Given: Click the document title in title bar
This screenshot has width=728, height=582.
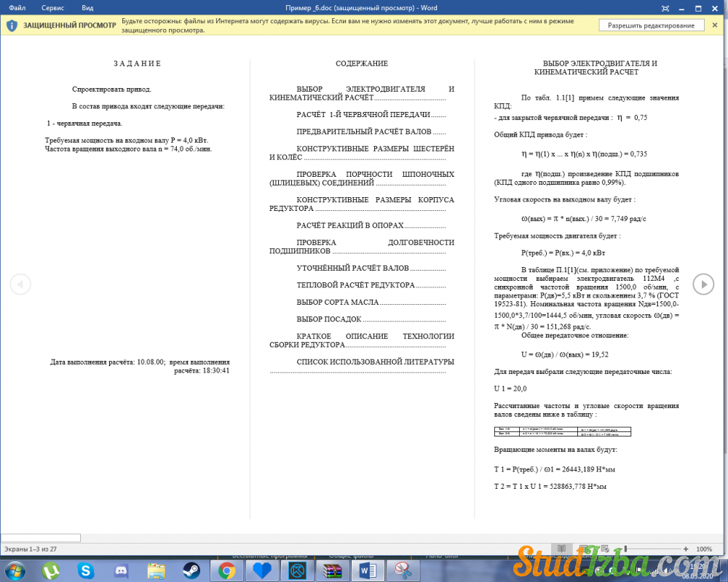Looking at the screenshot, I should pos(361,8).
